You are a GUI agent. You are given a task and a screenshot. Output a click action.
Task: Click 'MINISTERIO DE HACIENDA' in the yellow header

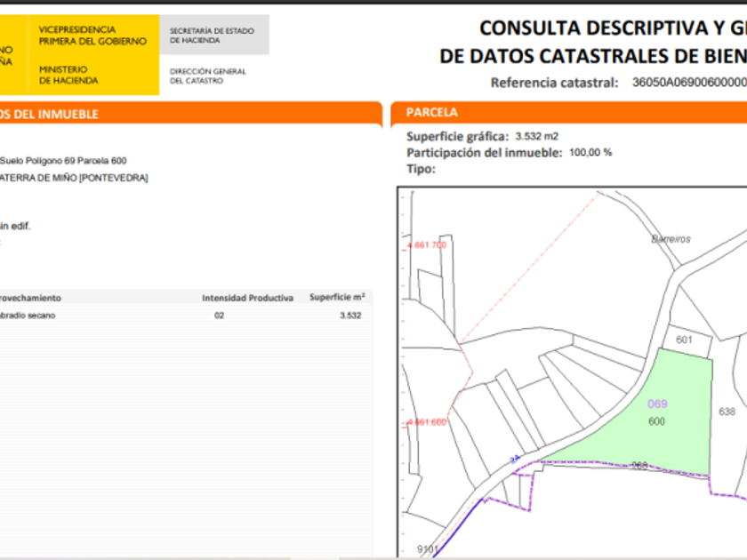[x=68, y=76]
